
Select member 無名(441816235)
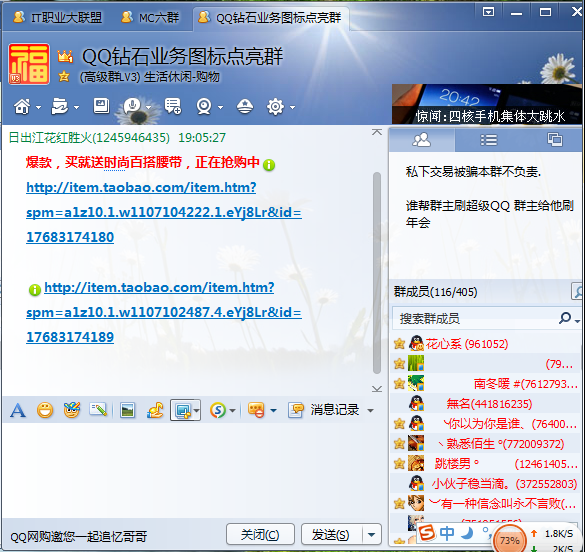[x=486, y=404]
